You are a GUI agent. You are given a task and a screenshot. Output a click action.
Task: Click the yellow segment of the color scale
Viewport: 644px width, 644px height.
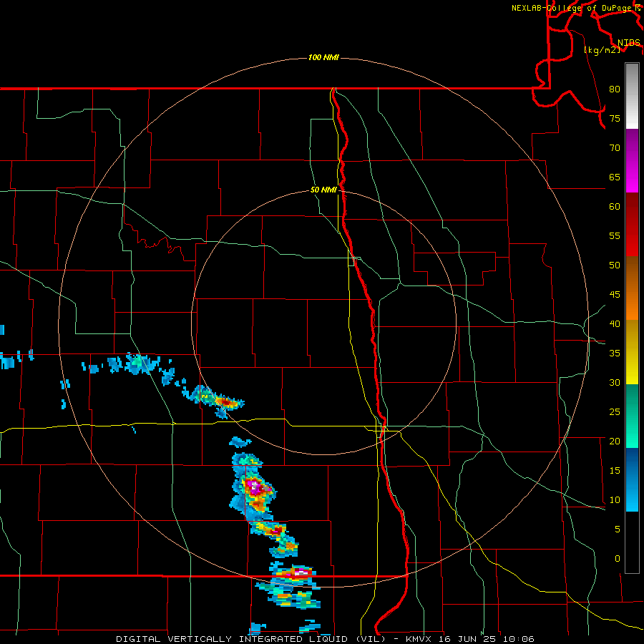[x=632, y=352]
